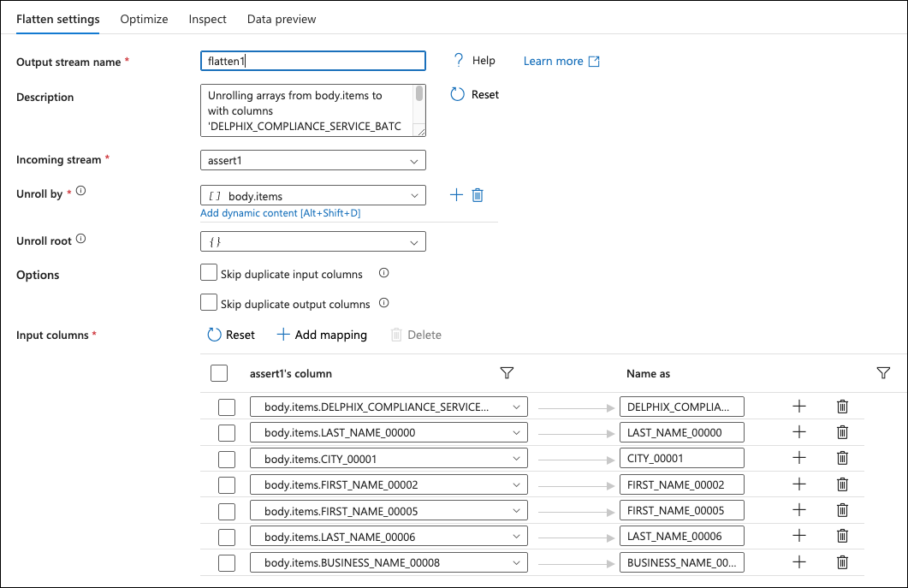
Task: Check the select-all box in column header
Action: click(219, 373)
